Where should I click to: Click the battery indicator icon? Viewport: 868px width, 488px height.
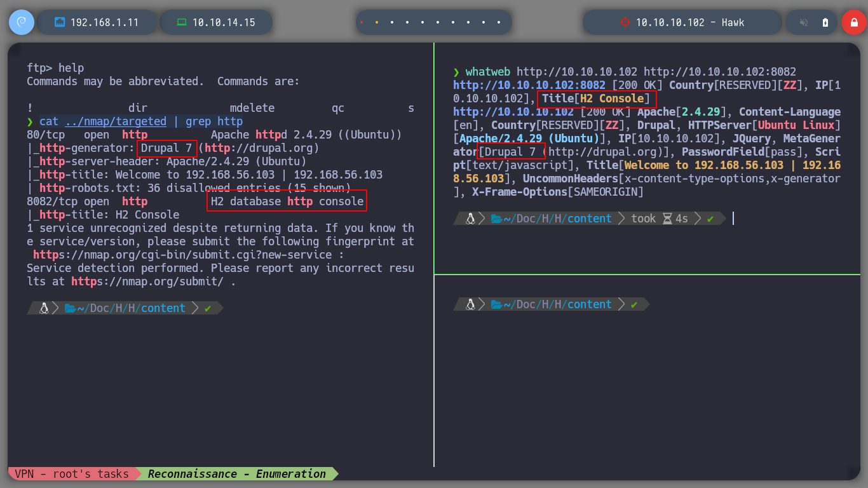click(825, 22)
